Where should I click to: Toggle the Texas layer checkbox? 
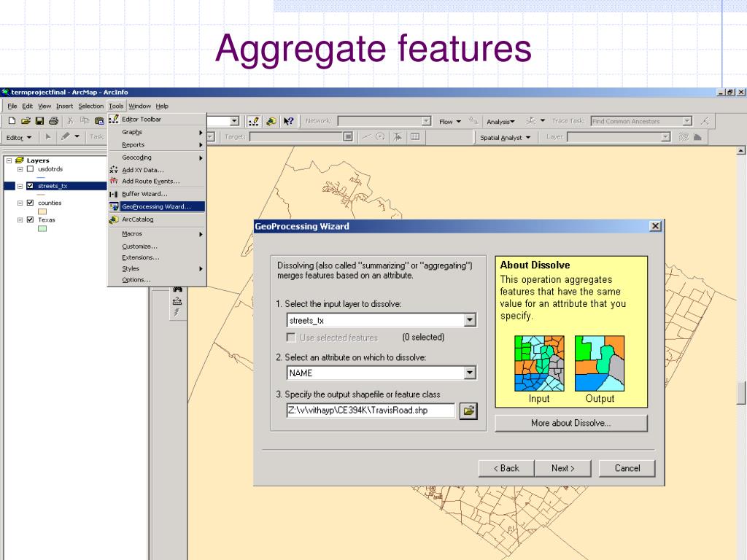click(30, 219)
